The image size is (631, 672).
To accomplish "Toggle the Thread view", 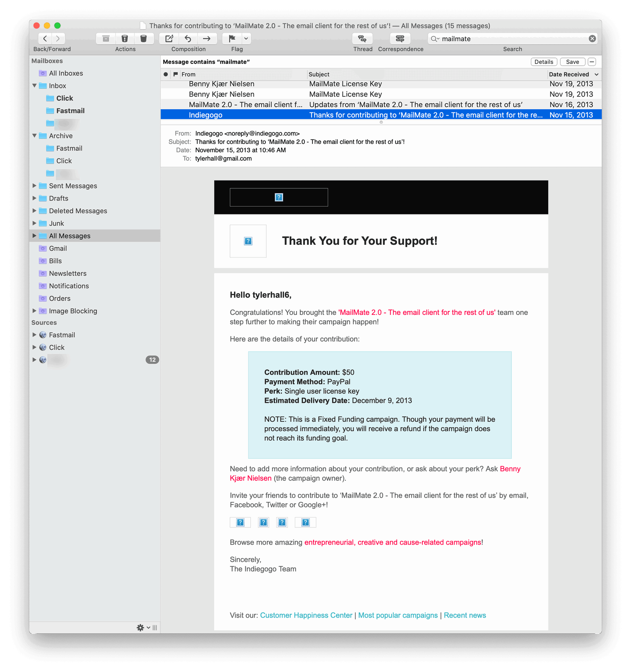I will click(362, 38).
